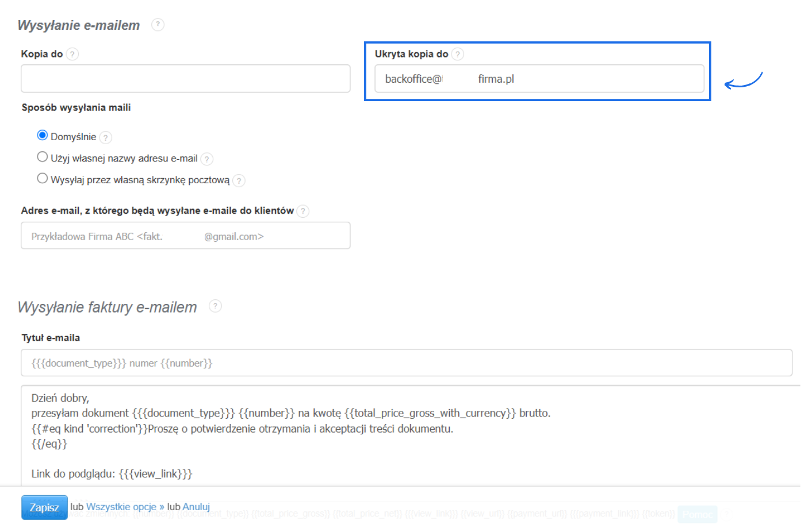
Task: Show help for Domyślnie option
Action: pyautogui.click(x=105, y=137)
